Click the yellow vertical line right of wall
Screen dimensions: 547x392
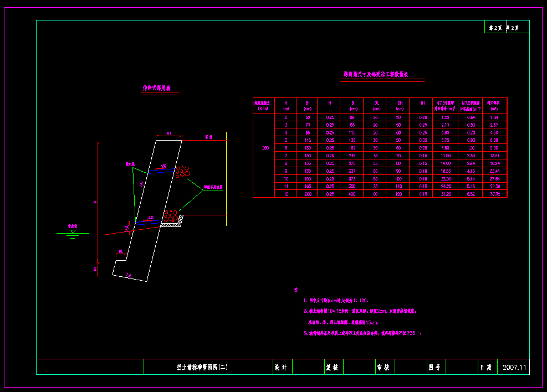(226, 179)
